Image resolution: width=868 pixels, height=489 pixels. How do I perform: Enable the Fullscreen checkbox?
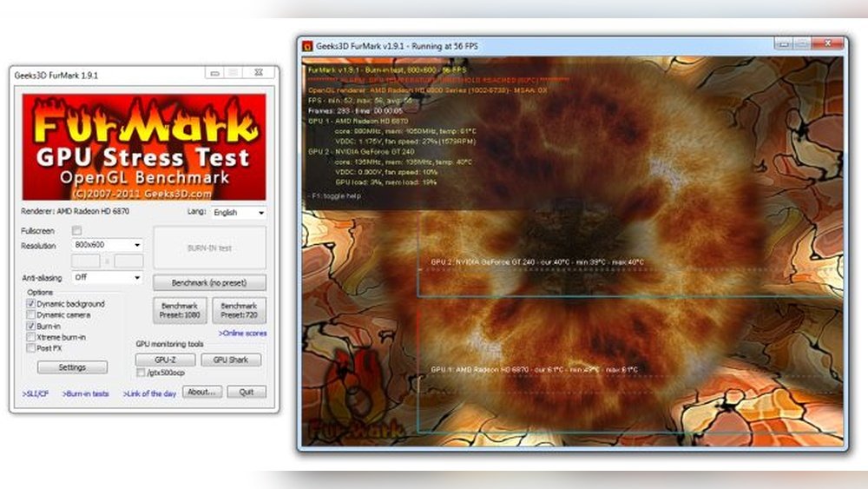76,231
